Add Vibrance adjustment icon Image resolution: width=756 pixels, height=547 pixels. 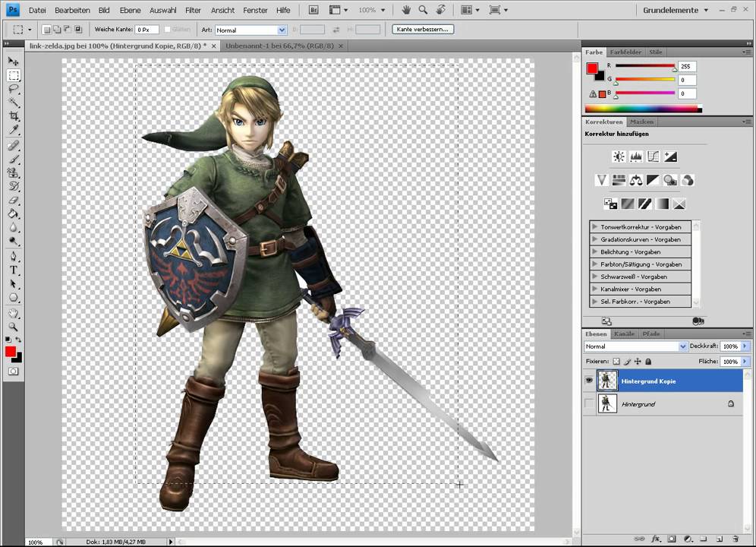601,180
